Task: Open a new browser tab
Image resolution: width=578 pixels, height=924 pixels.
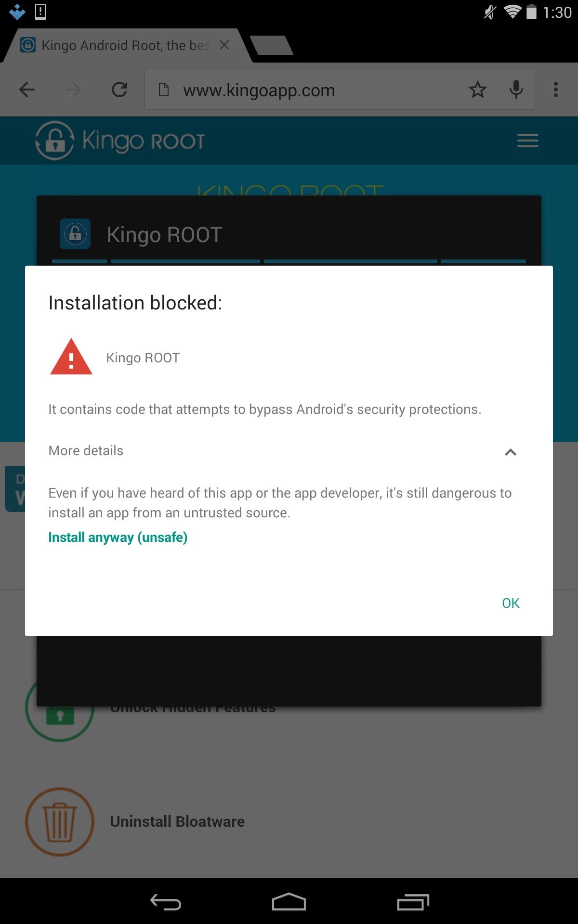Action: tap(273, 45)
